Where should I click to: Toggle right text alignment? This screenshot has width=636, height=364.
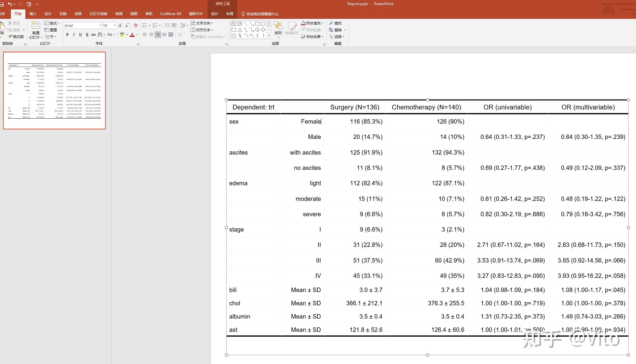coord(158,35)
